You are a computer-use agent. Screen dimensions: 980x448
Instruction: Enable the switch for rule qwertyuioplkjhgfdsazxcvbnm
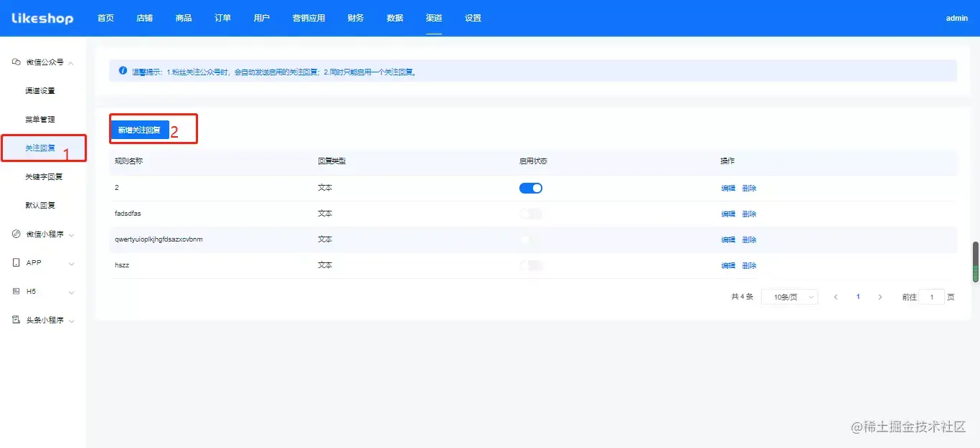[x=531, y=239]
